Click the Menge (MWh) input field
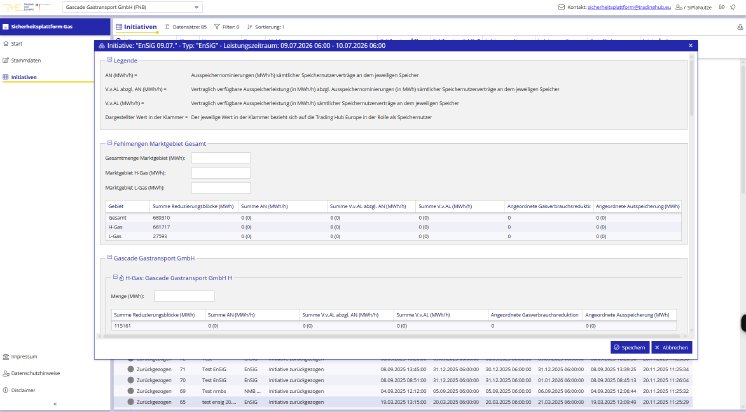Viewport: 746px width, 412px height. click(184, 296)
